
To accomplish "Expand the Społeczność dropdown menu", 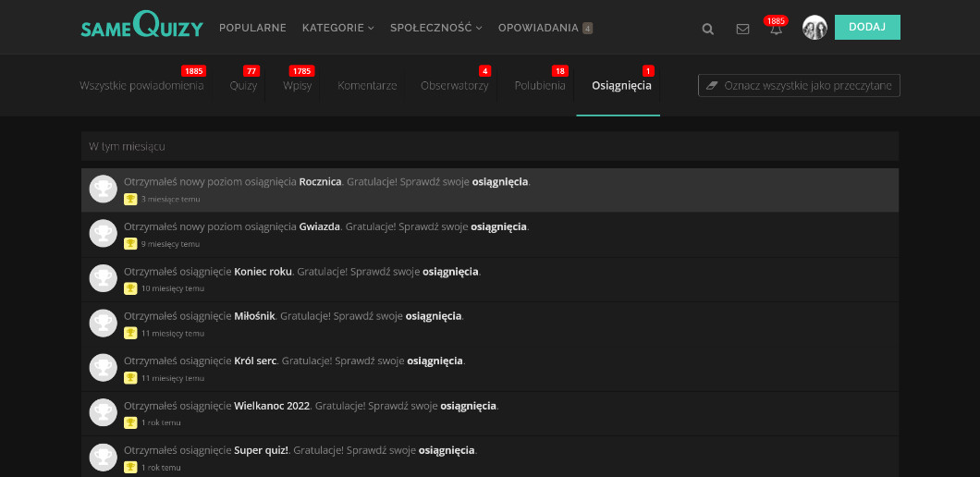I will [435, 28].
